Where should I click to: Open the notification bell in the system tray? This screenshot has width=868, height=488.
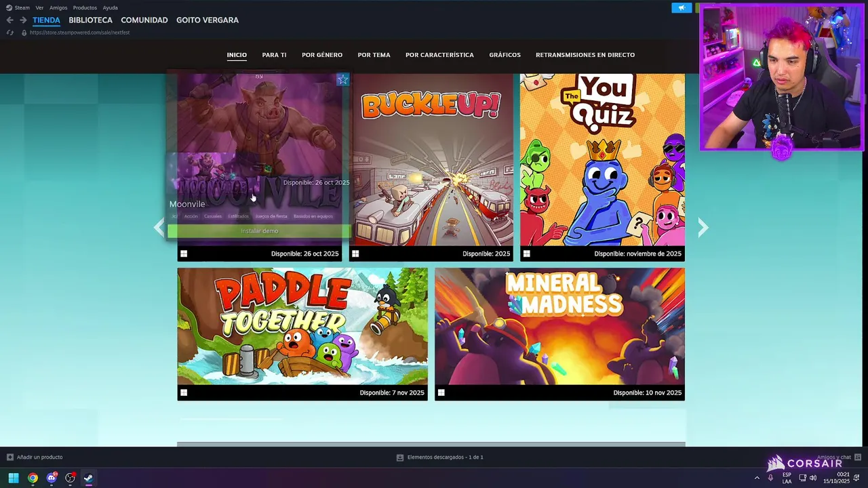(x=856, y=478)
